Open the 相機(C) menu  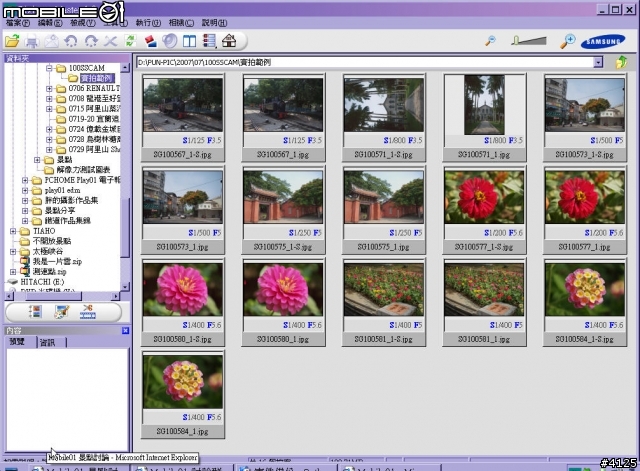pos(181,23)
